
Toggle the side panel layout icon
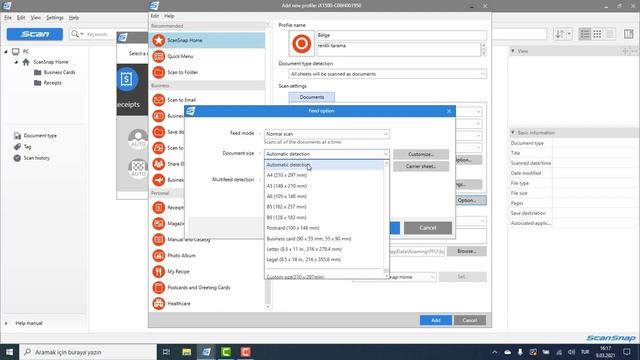coord(628,34)
